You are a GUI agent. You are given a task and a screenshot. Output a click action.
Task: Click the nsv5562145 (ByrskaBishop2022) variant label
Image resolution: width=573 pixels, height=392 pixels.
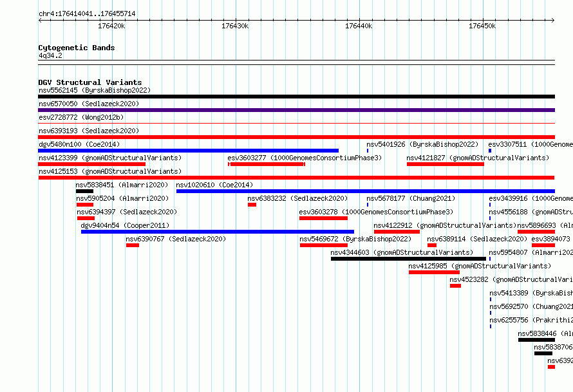click(x=95, y=90)
